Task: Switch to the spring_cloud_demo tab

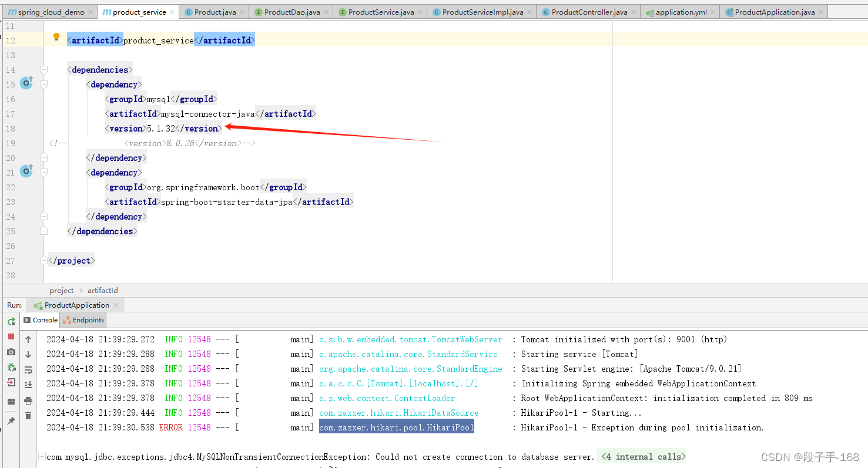Action: pos(50,12)
